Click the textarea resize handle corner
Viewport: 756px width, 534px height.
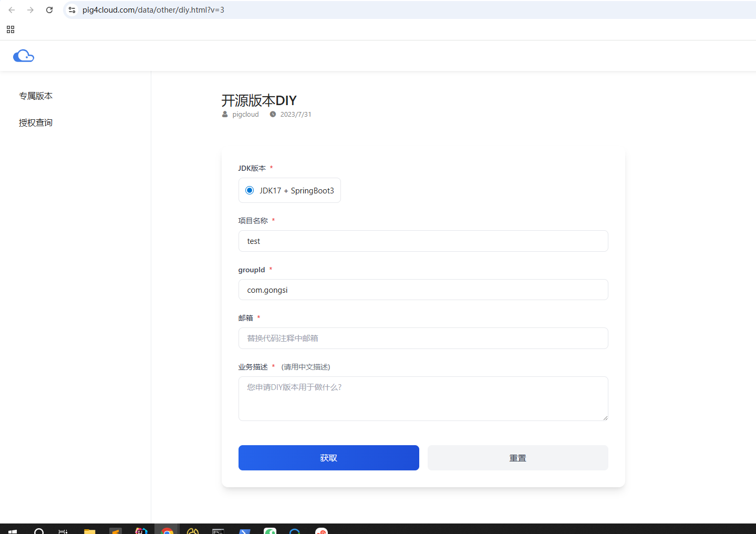605,418
